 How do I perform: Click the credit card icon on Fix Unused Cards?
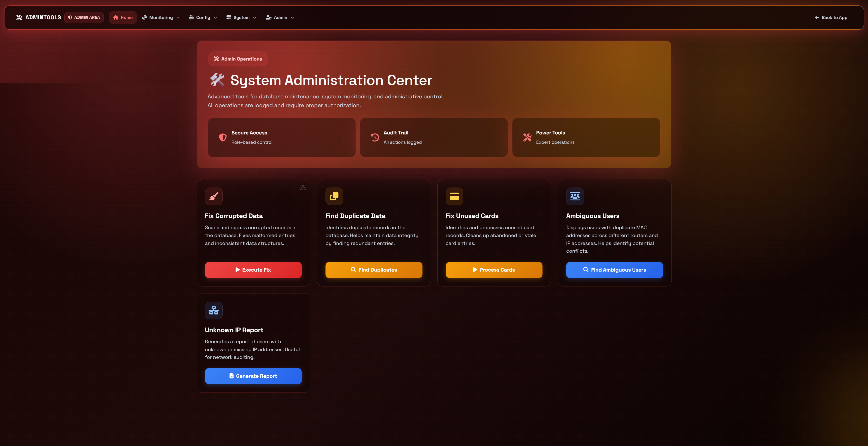click(454, 196)
